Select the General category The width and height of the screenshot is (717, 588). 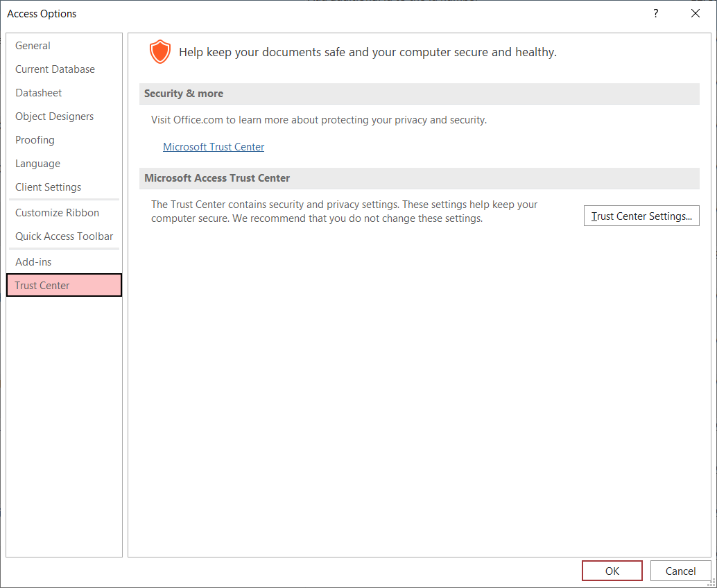[x=33, y=46]
